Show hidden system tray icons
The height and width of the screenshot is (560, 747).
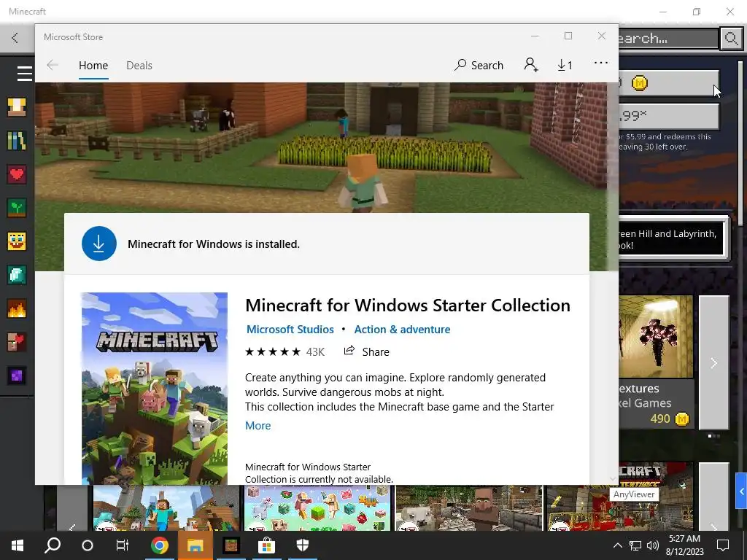pyautogui.click(x=617, y=545)
